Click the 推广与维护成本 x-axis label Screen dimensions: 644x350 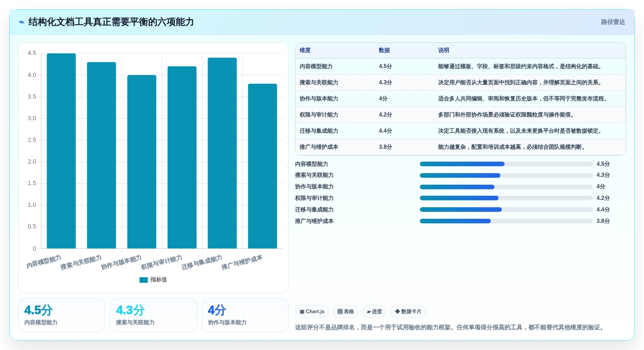tap(242, 262)
